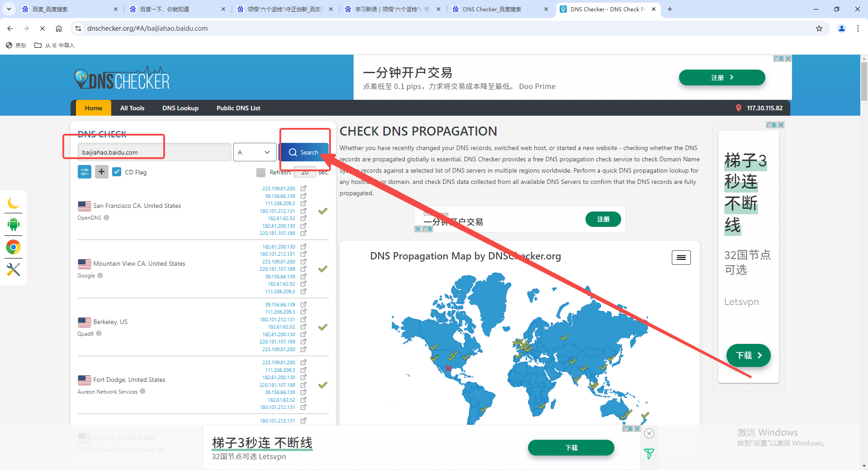This screenshot has height=470, width=868.
Task: Enable the Refresh auto-reload checkbox
Action: click(261, 172)
